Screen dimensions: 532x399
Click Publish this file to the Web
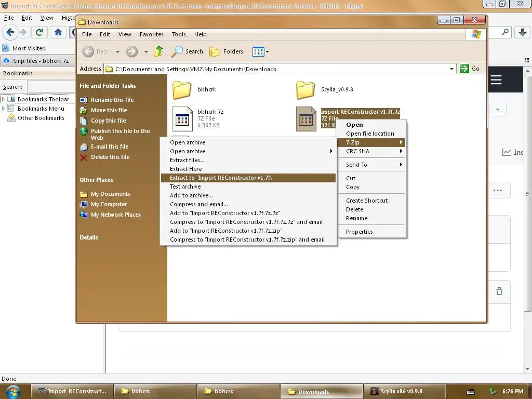coord(120,134)
